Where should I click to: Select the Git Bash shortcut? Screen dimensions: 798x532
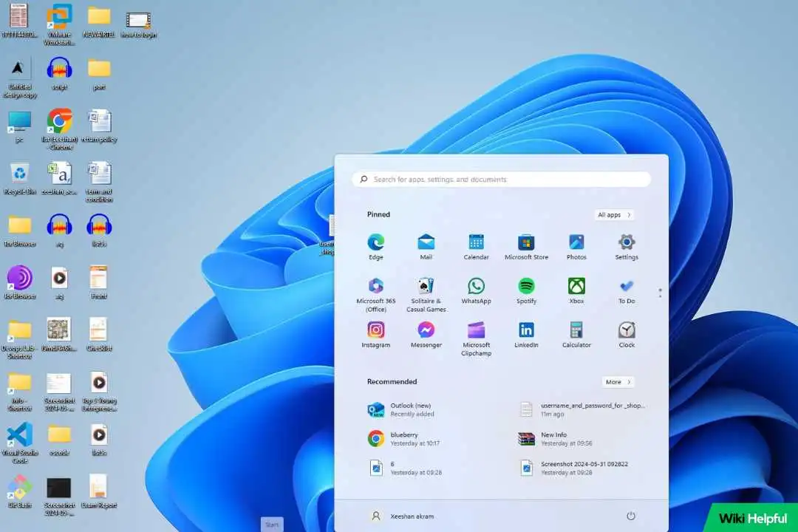[19, 492]
